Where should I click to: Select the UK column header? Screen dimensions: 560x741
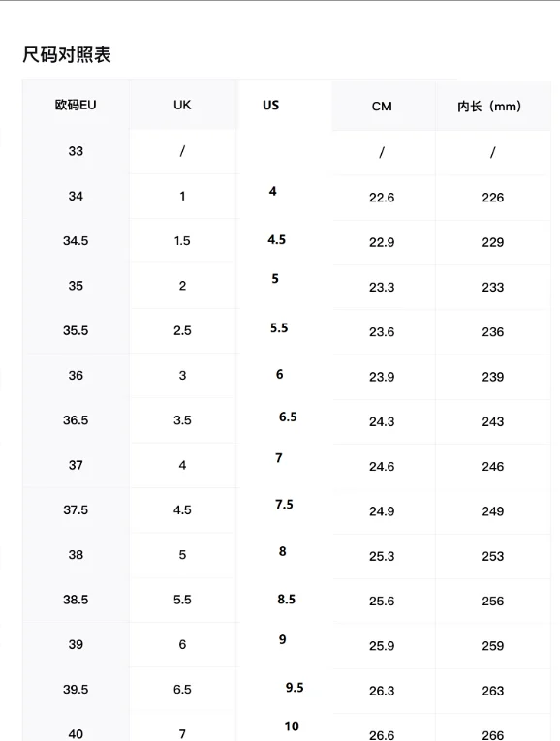[182, 105]
